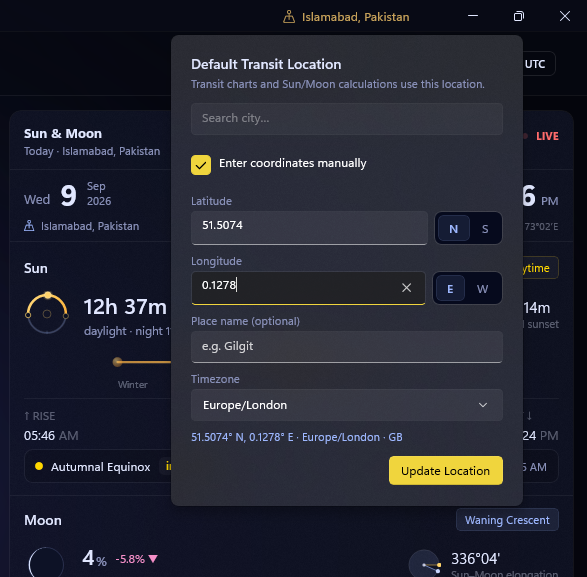Click yellow dot beside Autumnal Equinox

click(39, 467)
